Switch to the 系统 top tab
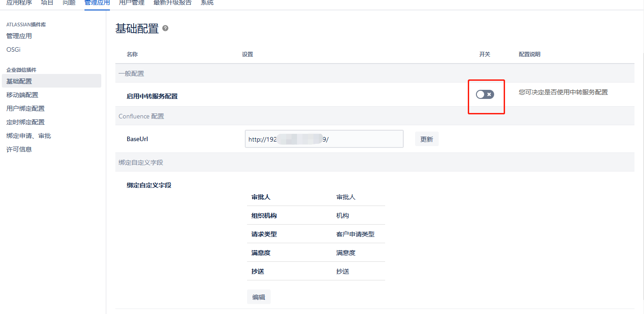The height and width of the screenshot is (314, 644). [207, 3]
